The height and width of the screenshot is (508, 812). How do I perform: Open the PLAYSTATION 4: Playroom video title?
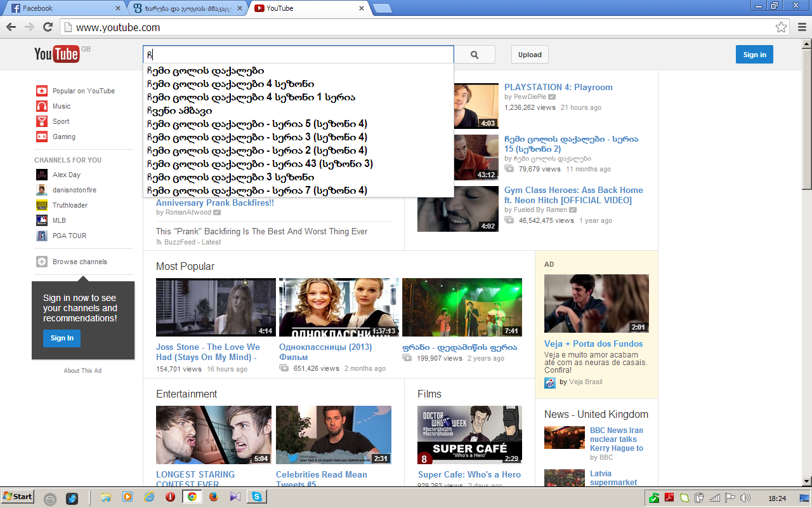click(558, 87)
